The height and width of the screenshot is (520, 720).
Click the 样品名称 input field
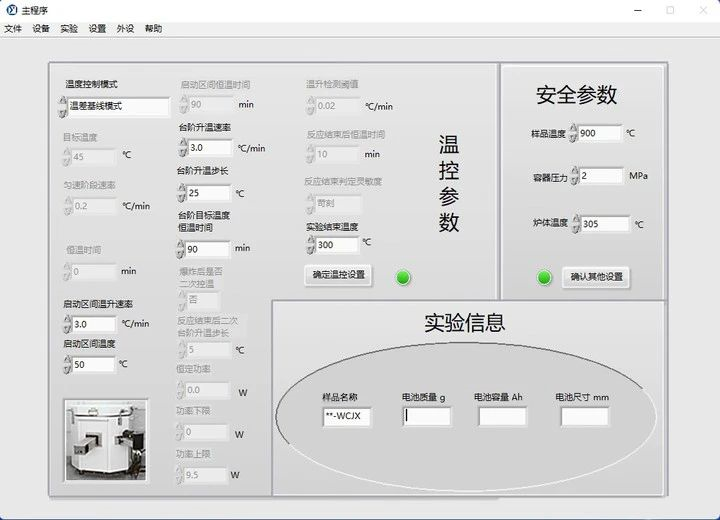click(346, 417)
